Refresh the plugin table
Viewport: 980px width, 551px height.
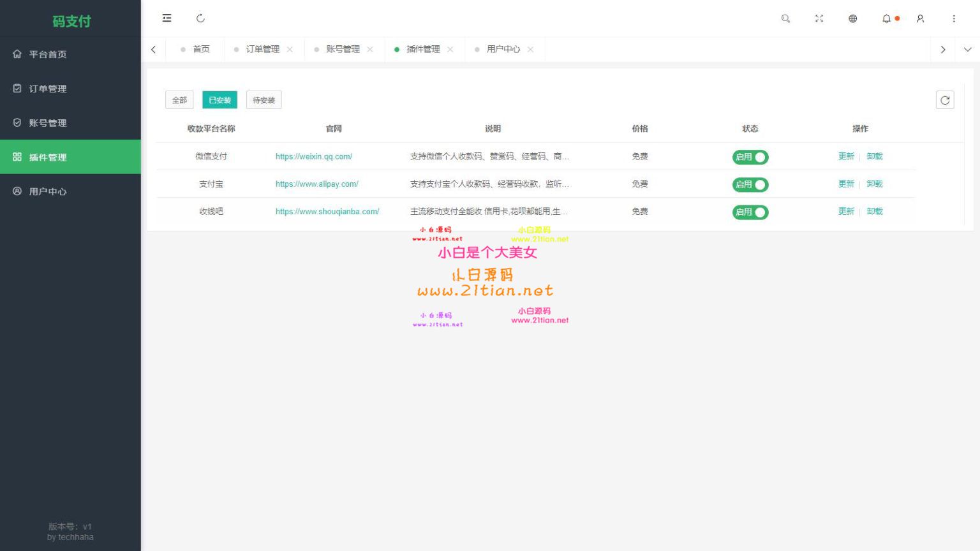tap(945, 100)
